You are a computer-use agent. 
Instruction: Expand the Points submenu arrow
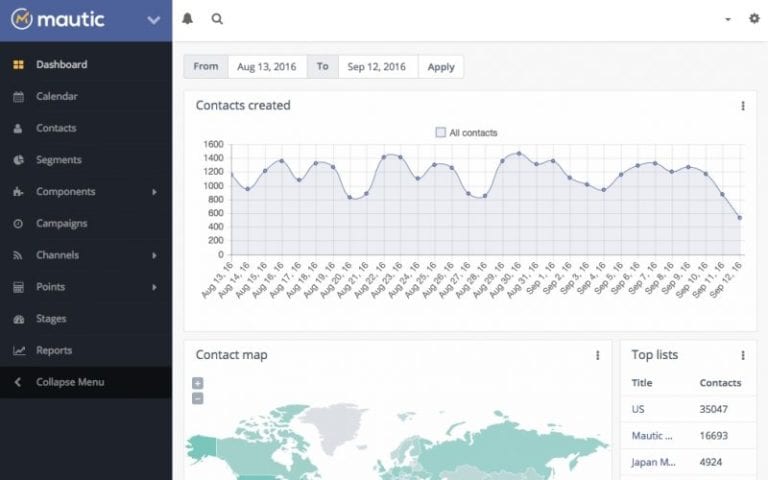click(x=154, y=288)
